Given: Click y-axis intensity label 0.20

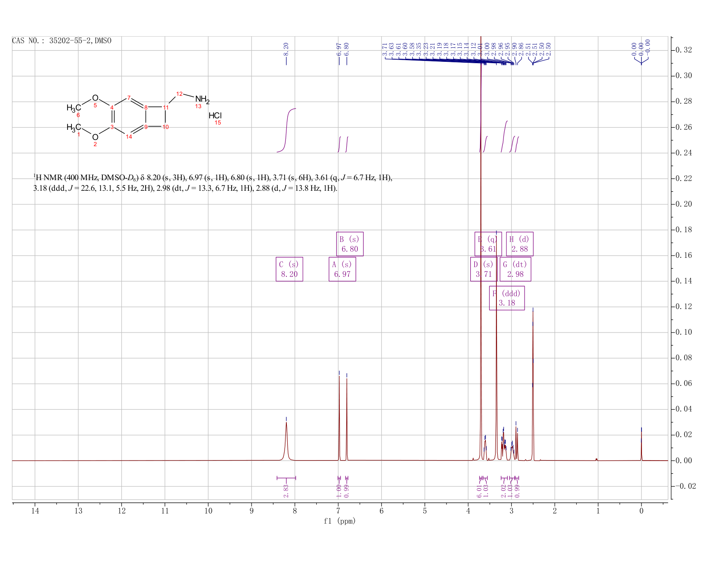Looking at the screenshot, I should tap(683, 204).
